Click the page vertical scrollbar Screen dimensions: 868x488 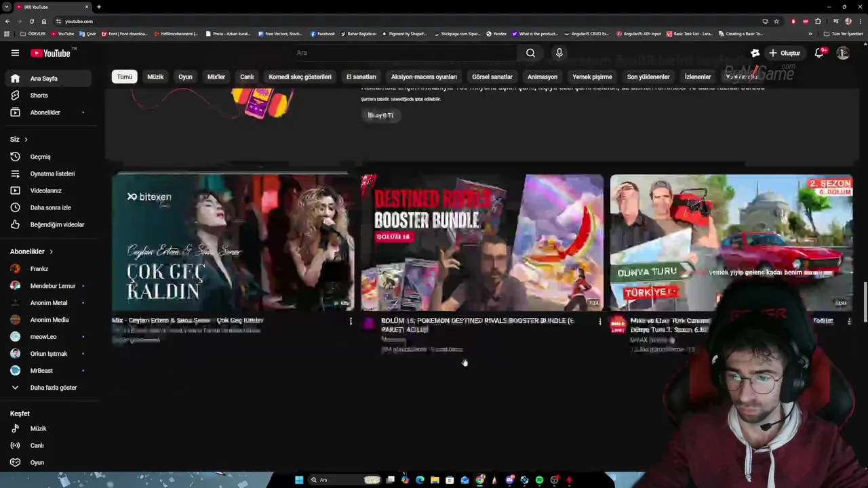coord(865,302)
